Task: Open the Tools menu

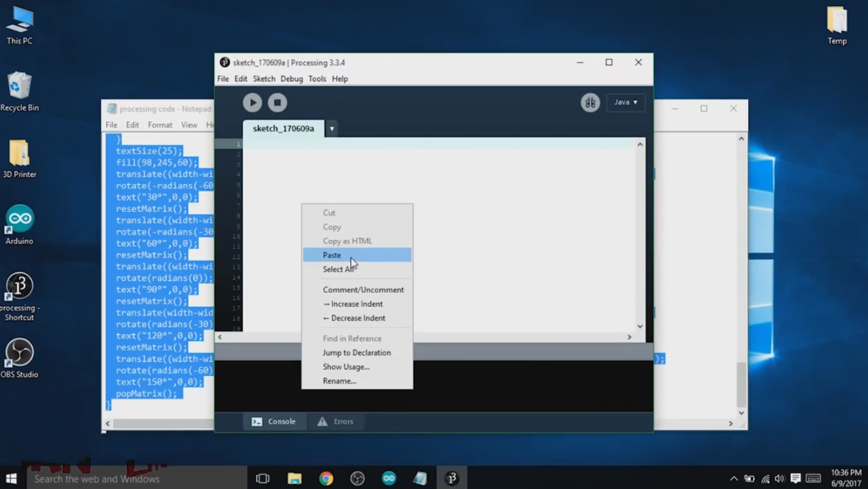Action: (317, 79)
